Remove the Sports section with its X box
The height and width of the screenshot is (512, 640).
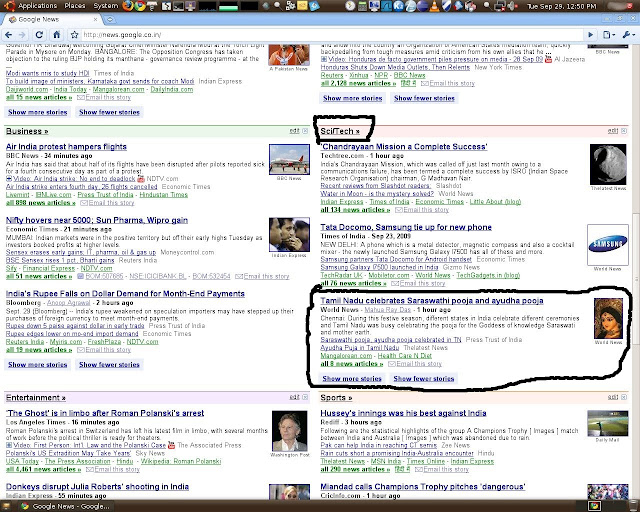(x=624, y=397)
